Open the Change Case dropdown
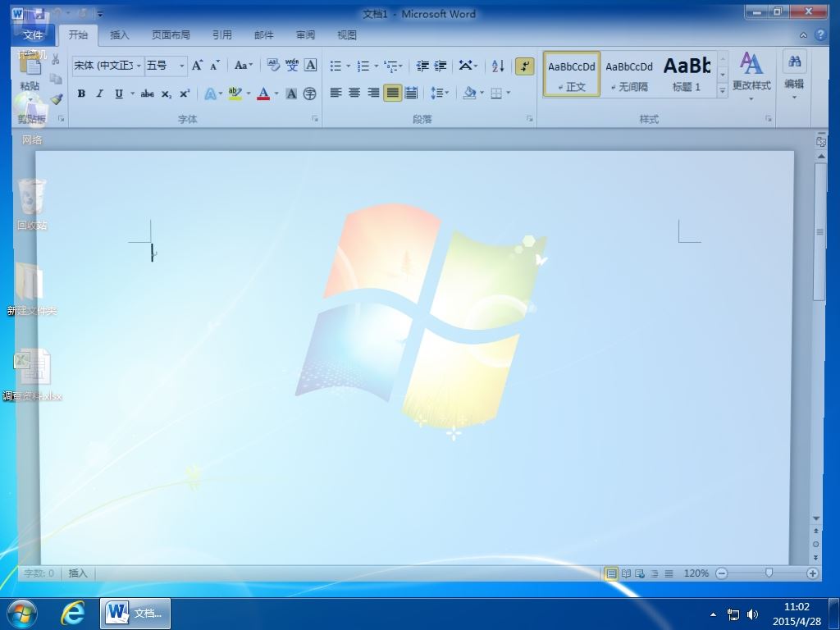 pyautogui.click(x=244, y=66)
